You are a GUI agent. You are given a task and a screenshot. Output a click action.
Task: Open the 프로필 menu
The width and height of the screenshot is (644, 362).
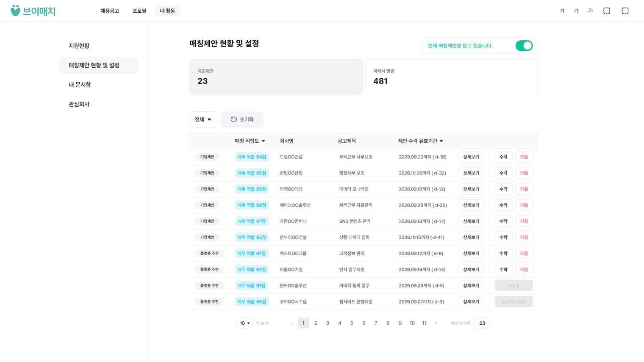pyautogui.click(x=139, y=11)
